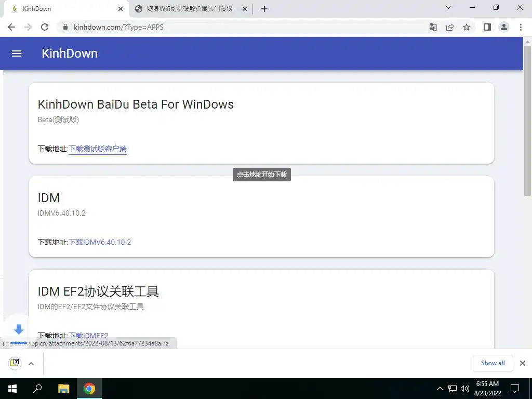Click the Chrome taskbar icon
This screenshot has width=532, height=399.
pos(89,389)
